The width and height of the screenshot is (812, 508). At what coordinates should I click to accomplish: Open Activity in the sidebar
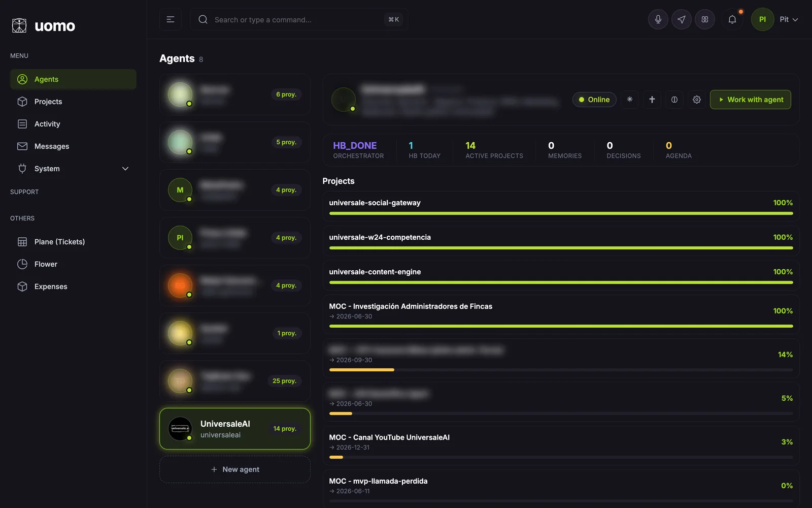[x=73, y=124]
